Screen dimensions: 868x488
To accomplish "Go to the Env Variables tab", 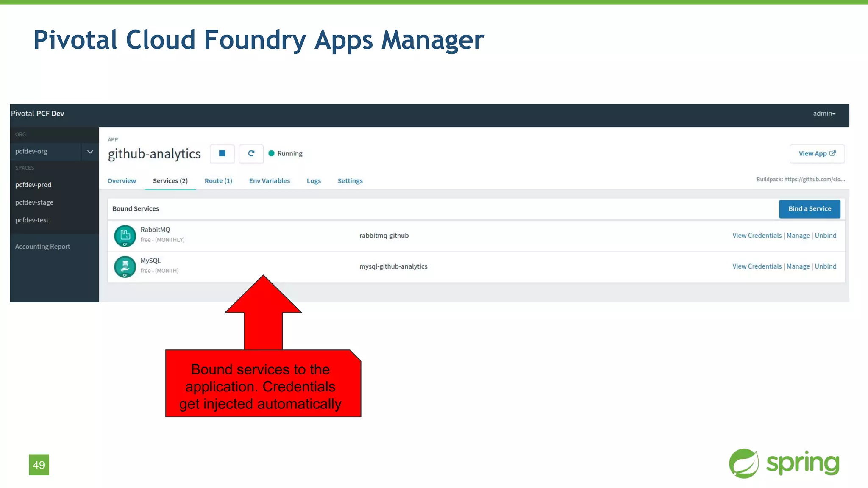I will click(270, 181).
